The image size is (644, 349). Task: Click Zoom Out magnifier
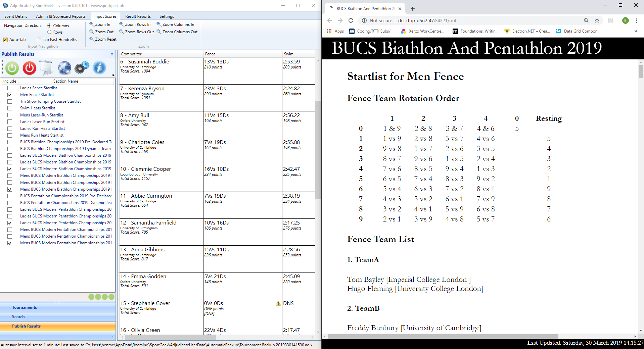click(x=101, y=32)
